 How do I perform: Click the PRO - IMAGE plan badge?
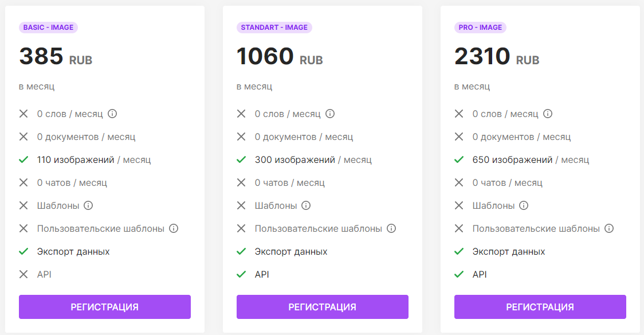click(480, 28)
